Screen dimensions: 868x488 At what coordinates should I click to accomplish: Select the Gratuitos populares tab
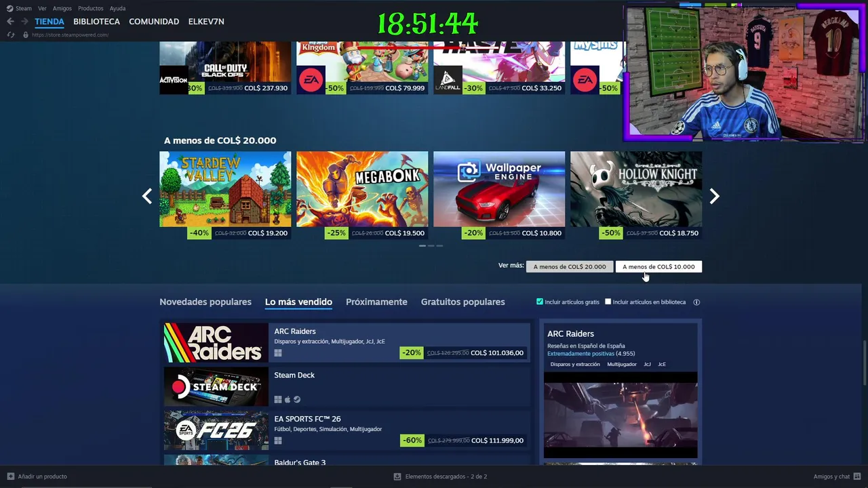point(462,302)
